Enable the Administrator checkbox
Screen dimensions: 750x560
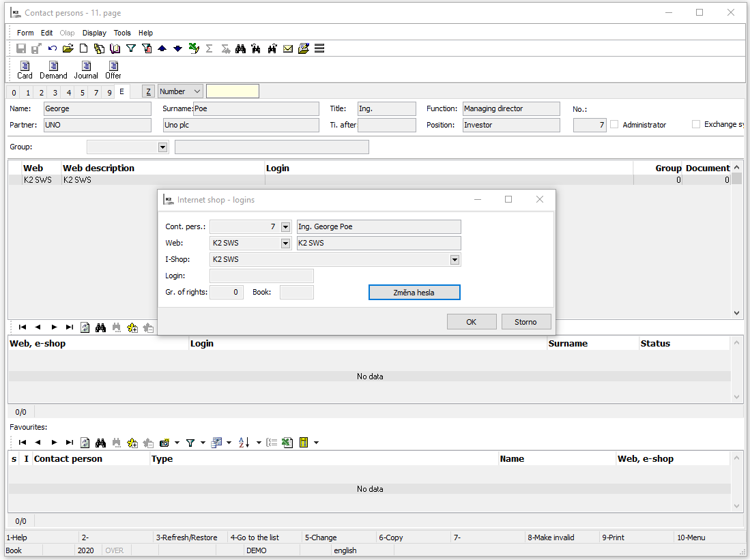click(x=614, y=125)
